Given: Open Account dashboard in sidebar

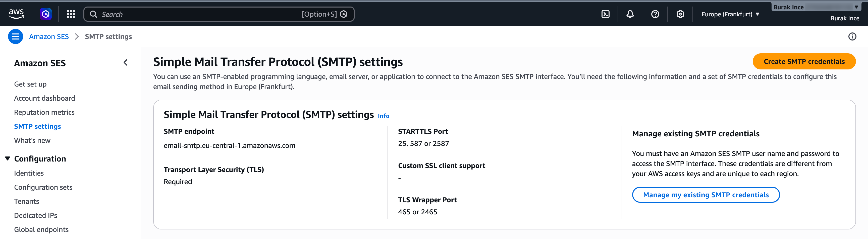Looking at the screenshot, I should pos(44,98).
